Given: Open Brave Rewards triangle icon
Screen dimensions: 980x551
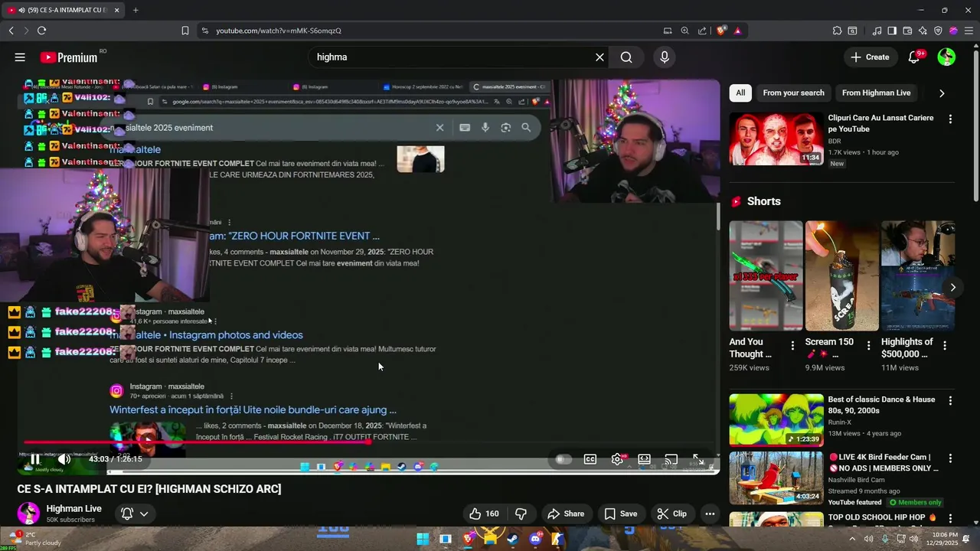Looking at the screenshot, I should (x=737, y=31).
